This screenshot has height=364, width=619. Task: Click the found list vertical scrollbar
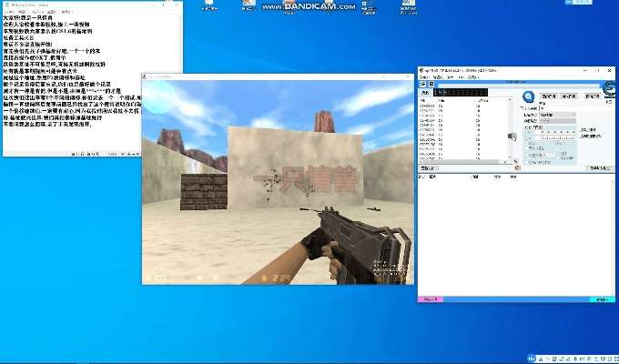pyautogui.click(x=510, y=128)
